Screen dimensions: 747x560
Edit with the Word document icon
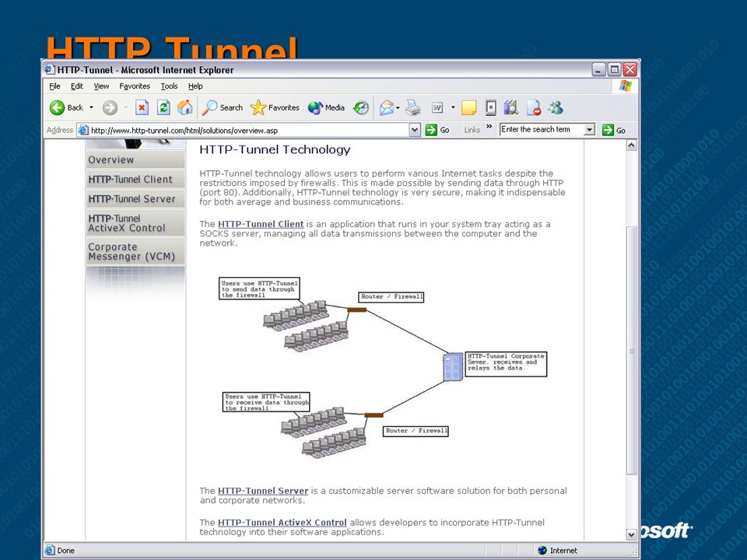[437, 108]
